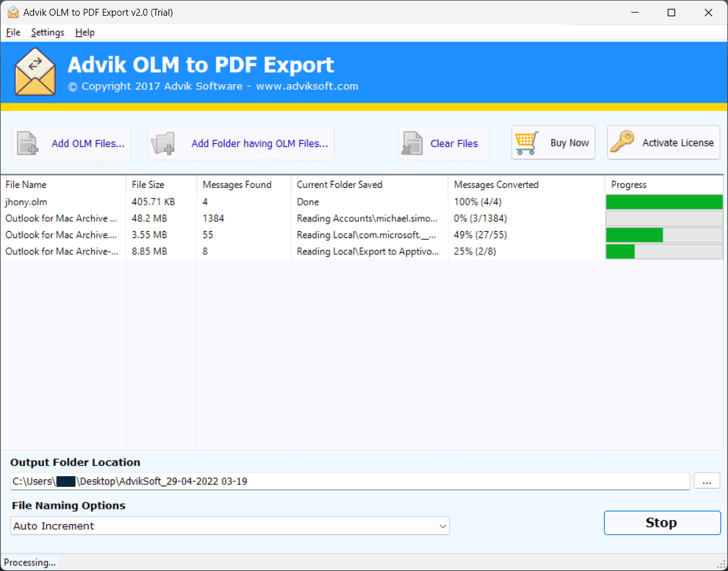Click the Buy Now shopping cart icon
Image resolution: width=728 pixels, height=571 pixels.
(x=527, y=143)
